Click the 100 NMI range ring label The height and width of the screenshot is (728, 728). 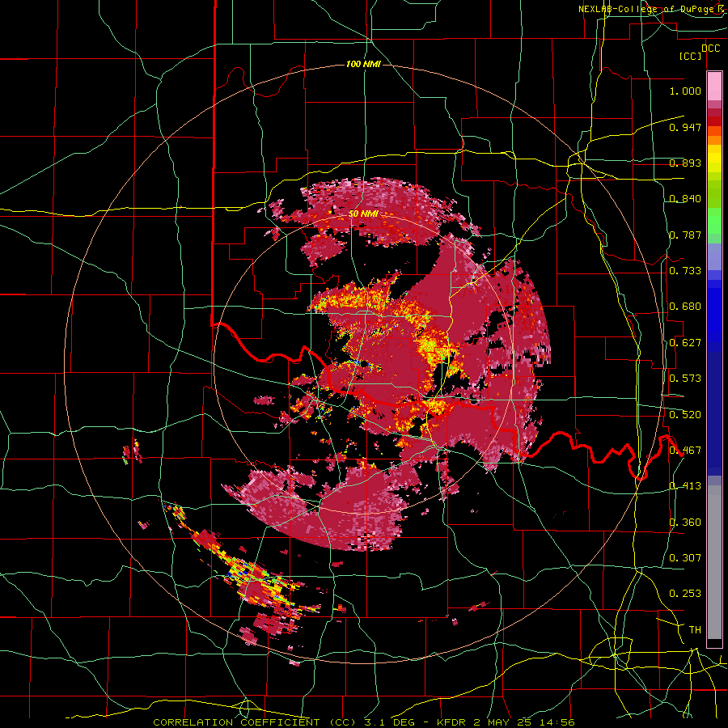tap(363, 64)
